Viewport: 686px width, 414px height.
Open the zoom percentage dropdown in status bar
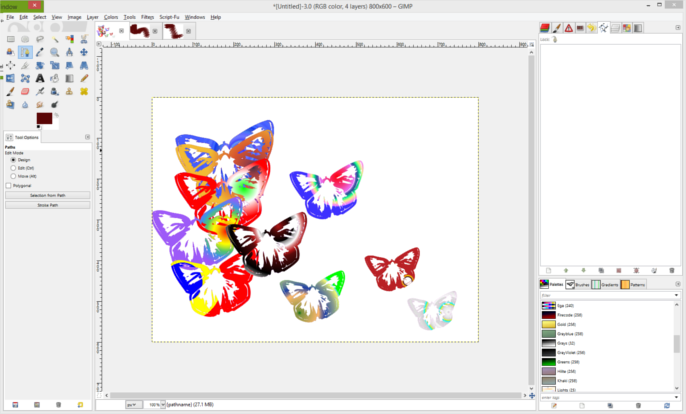tap(163, 405)
